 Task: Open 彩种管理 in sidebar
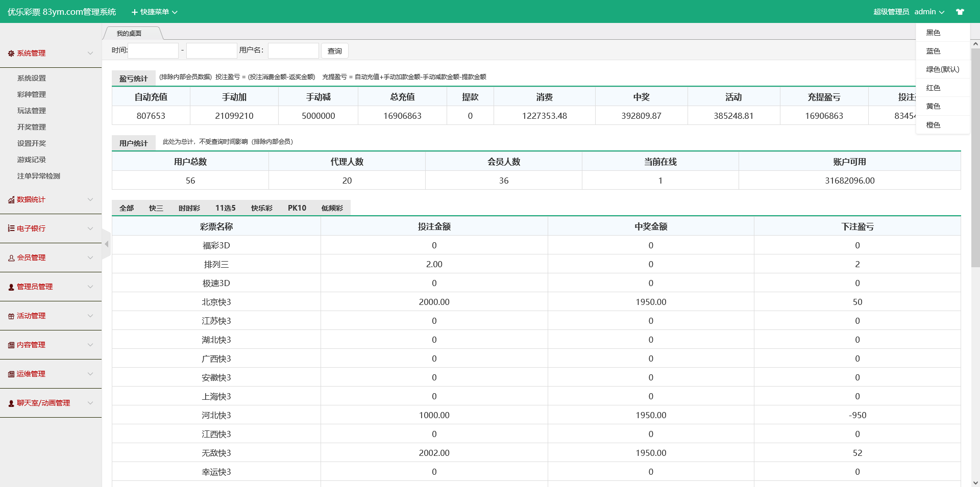point(32,94)
